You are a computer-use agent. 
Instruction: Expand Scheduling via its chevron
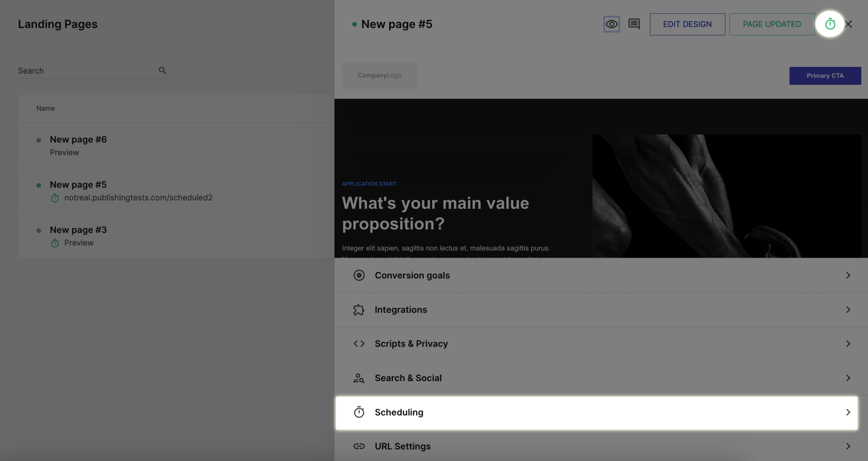848,412
